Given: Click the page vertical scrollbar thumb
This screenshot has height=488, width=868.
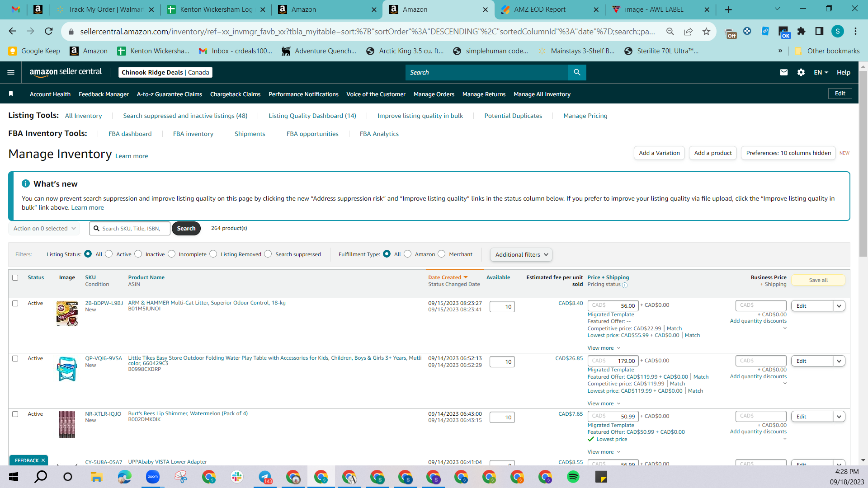Looking at the screenshot, I should click(863, 163).
